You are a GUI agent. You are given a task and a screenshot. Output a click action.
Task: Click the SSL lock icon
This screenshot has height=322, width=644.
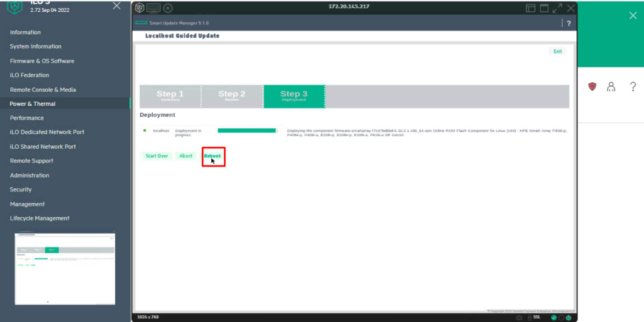530,318
